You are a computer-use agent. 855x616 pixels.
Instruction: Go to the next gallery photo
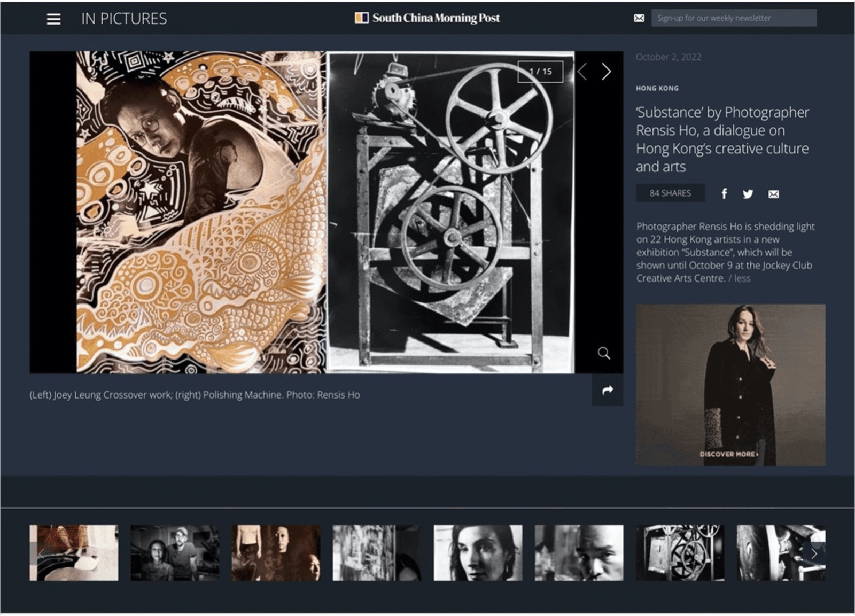606,72
